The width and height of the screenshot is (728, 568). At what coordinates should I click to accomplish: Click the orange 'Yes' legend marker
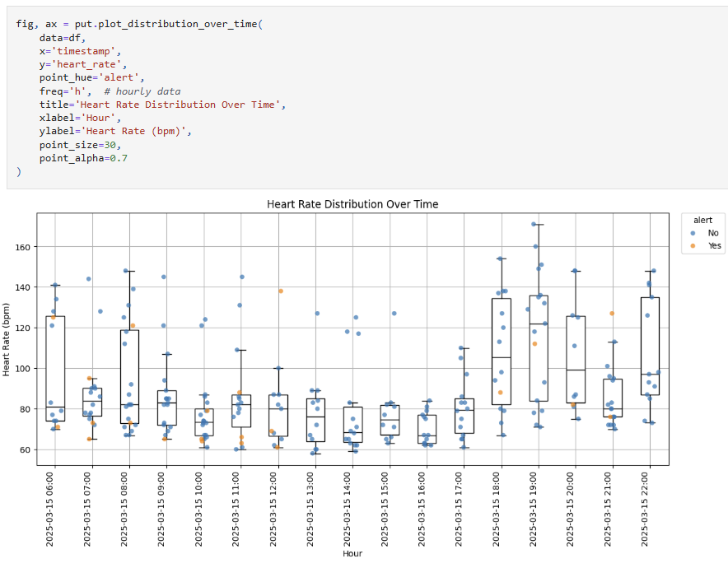pyautogui.click(x=693, y=246)
